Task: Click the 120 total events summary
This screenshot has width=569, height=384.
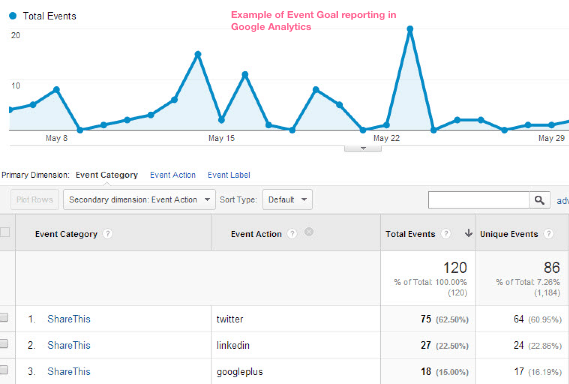Action: click(x=455, y=268)
